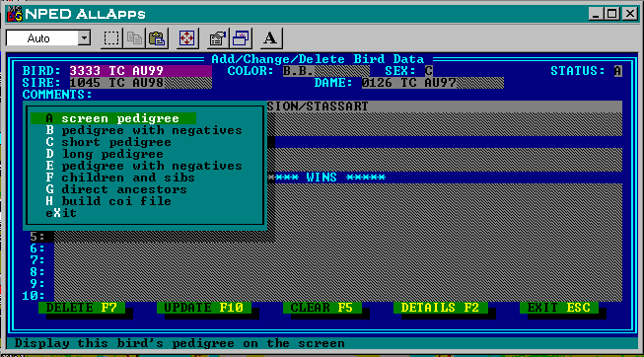Click the CLEAR F5 button
This screenshot has width=644, height=357.
click(x=322, y=308)
